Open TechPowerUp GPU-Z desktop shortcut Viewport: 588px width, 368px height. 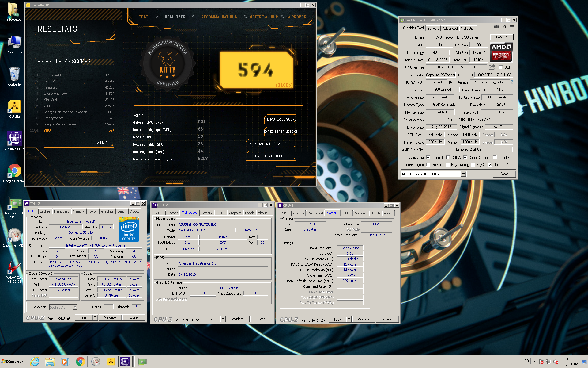[14, 208]
